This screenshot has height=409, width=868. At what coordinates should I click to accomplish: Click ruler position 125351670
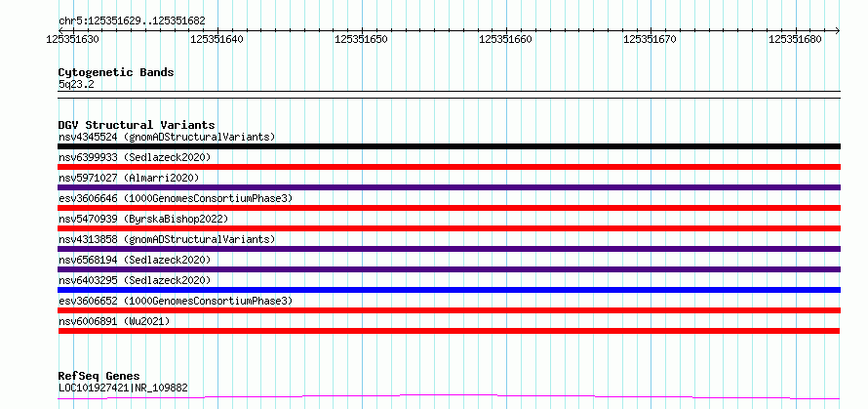click(x=650, y=39)
